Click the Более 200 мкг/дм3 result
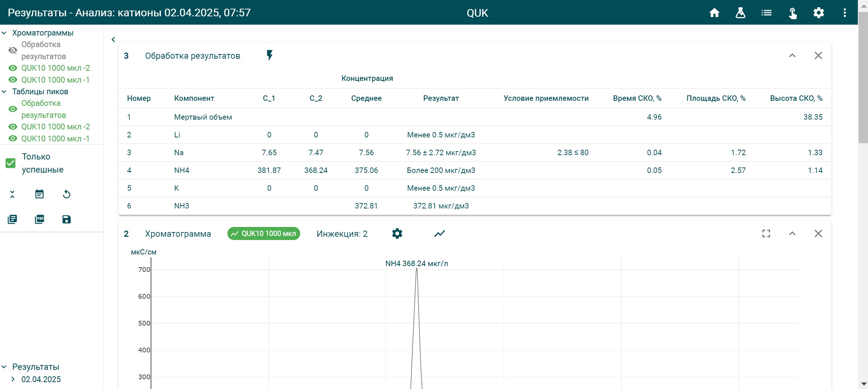Image resolution: width=868 pixels, height=389 pixels. (x=441, y=170)
